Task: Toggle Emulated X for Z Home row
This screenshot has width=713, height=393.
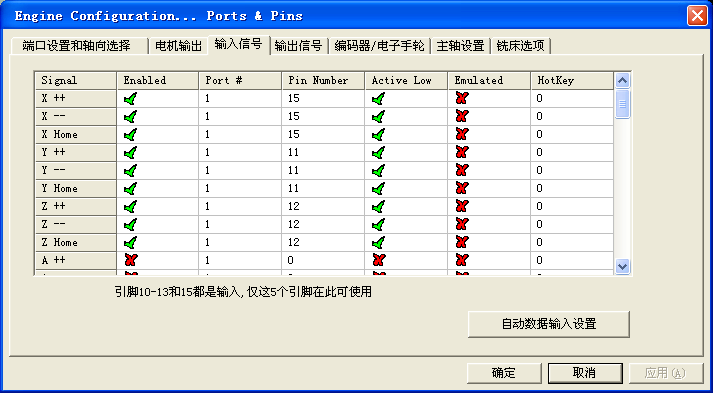Action: (x=462, y=242)
